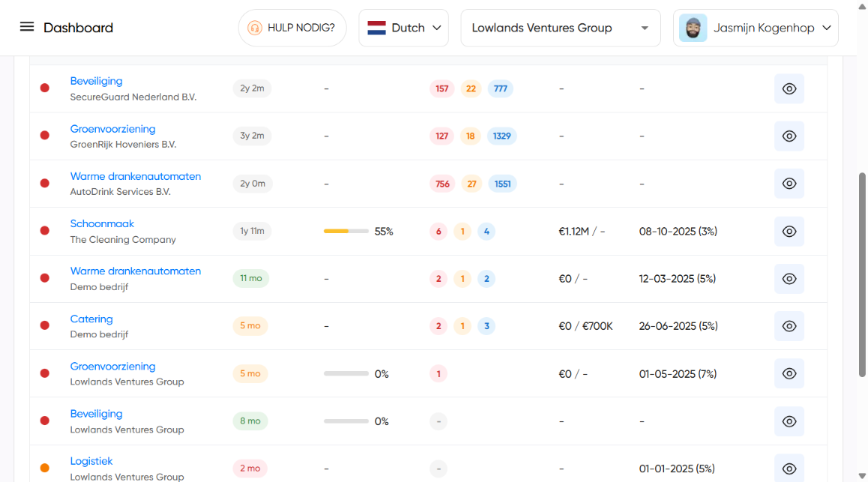This screenshot has width=868, height=482.
Task: Click eye icon for Logistiek row
Action: pos(789,469)
